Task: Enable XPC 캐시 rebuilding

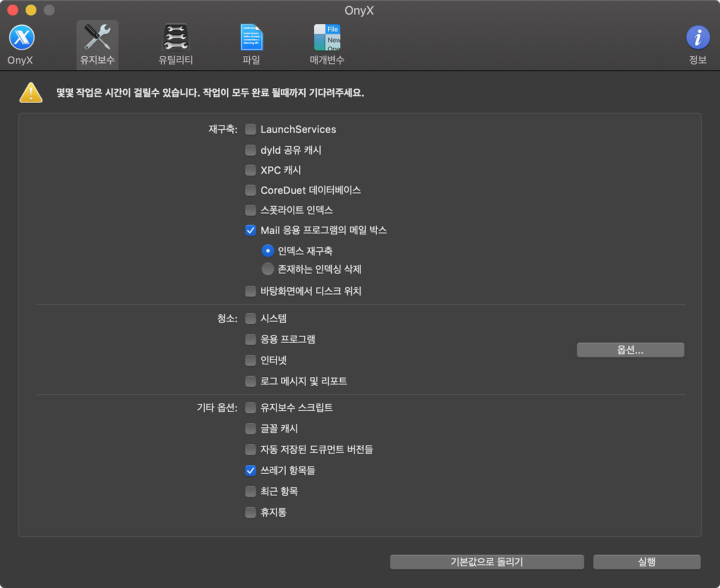Action: click(x=250, y=170)
